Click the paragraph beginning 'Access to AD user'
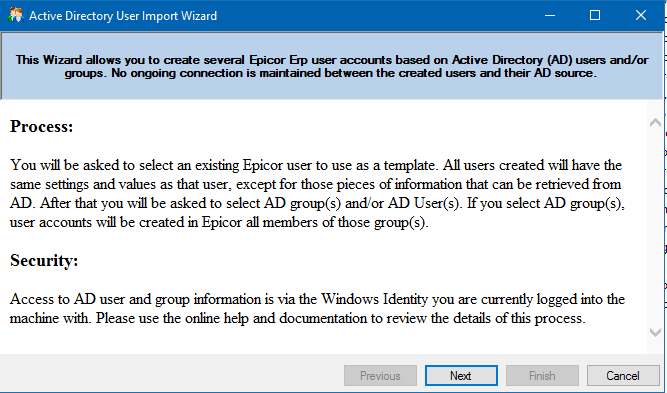 (317, 308)
